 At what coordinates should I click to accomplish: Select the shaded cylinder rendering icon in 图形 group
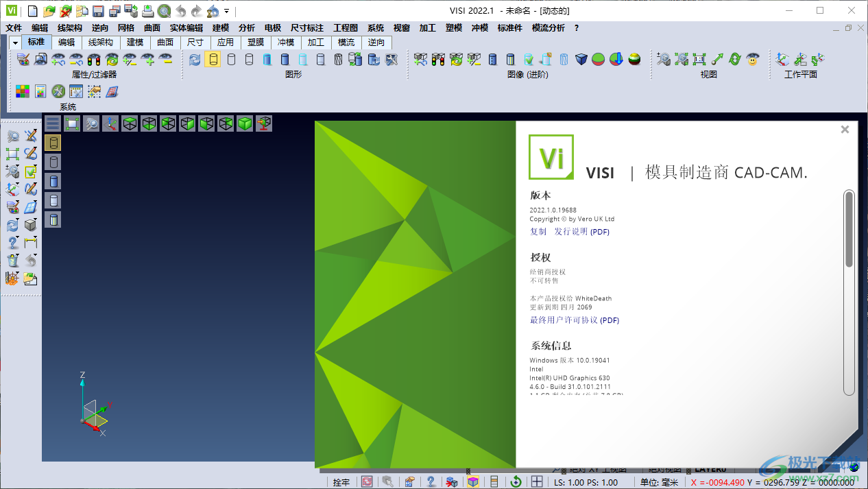coord(286,60)
